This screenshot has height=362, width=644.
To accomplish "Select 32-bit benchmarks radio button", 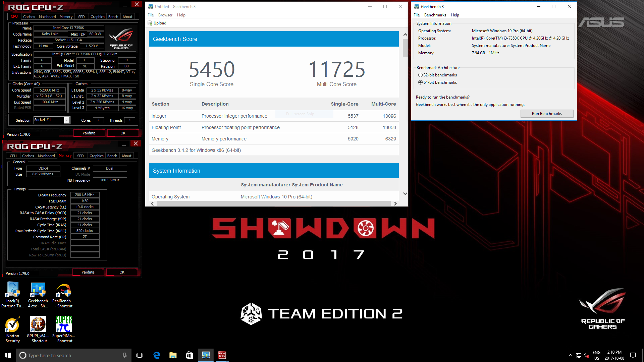I will point(420,75).
